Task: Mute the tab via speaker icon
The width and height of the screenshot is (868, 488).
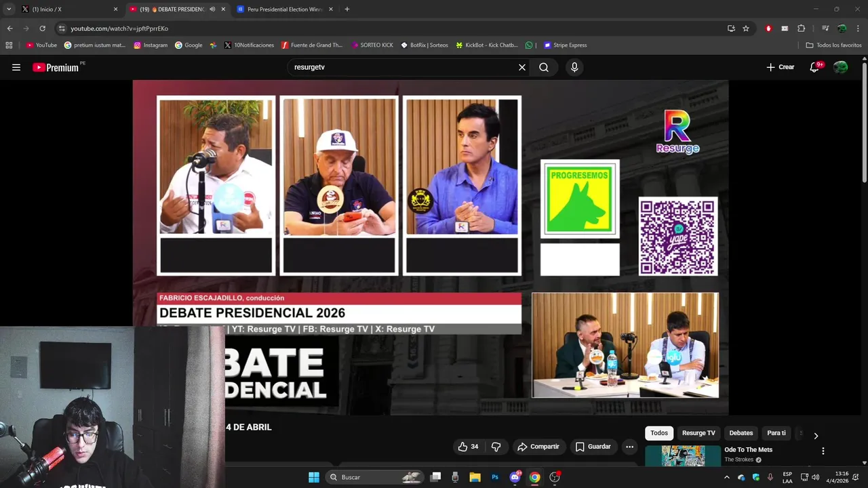Action: click(x=212, y=9)
